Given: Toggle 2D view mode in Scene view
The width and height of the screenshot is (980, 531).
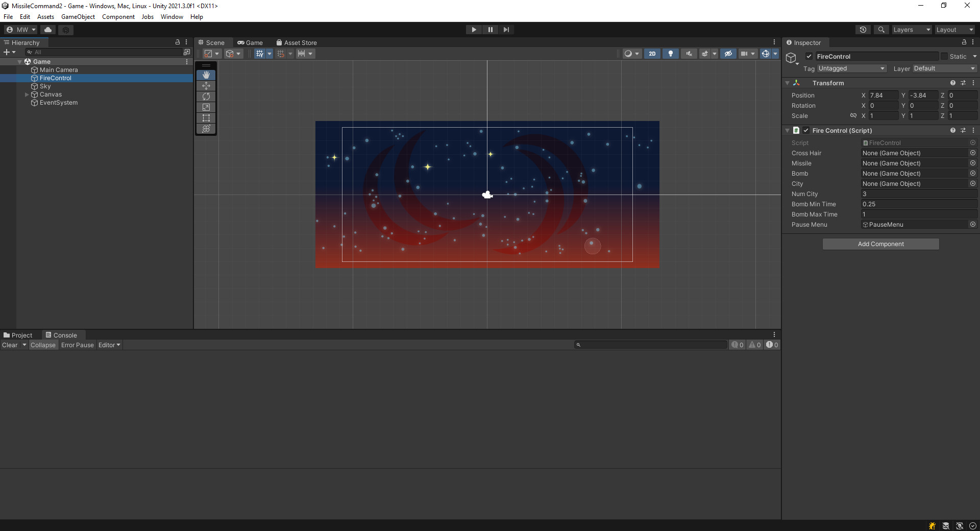Looking at the screenshot, I should (x=652, y=53).
